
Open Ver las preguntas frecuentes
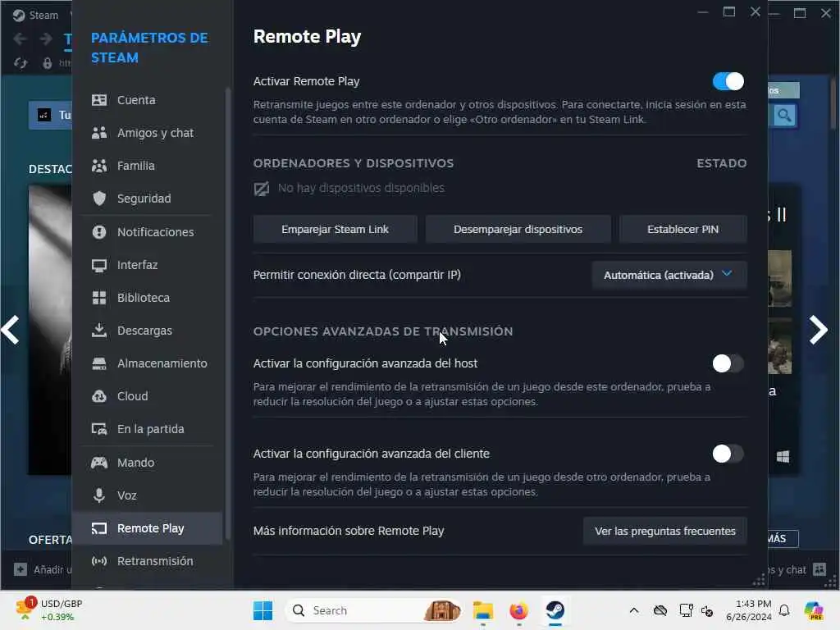tap(664, 531)
